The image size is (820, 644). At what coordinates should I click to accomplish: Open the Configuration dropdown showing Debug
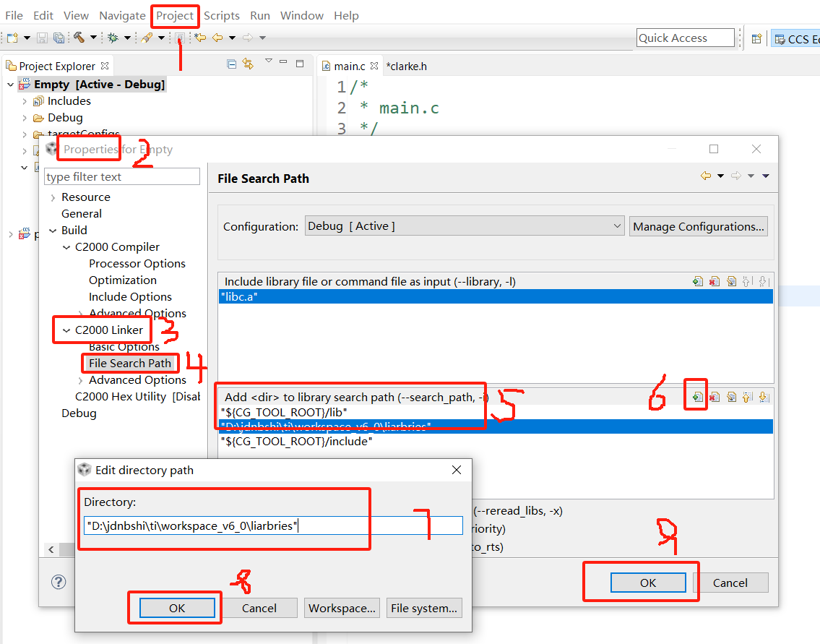tap(618, 226)
